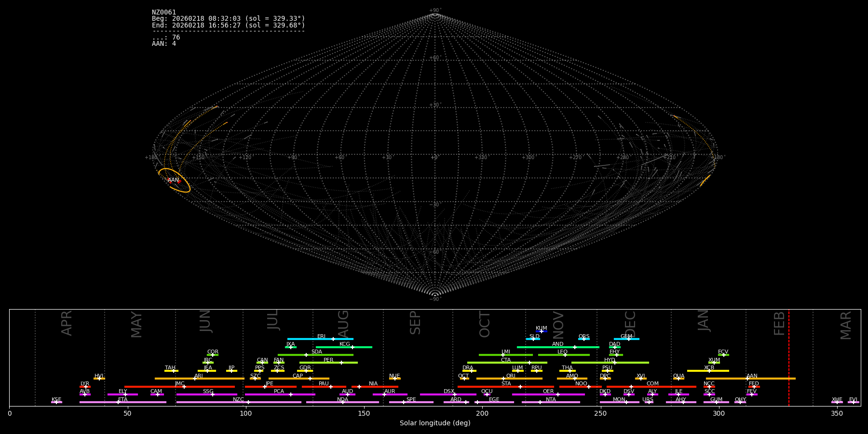Click the AUG month label
This screenshot has width=868, height=434.
(x=343, y=324)
